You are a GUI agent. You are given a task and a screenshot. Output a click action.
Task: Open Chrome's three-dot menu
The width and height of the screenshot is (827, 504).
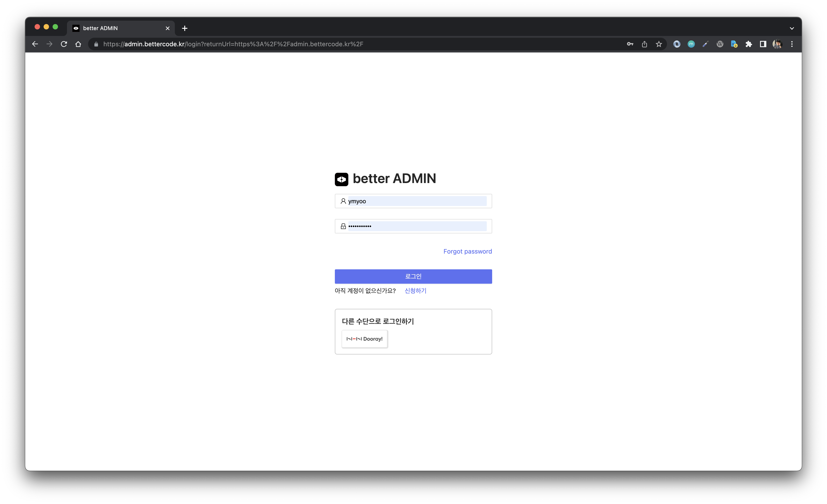(792, 44)
